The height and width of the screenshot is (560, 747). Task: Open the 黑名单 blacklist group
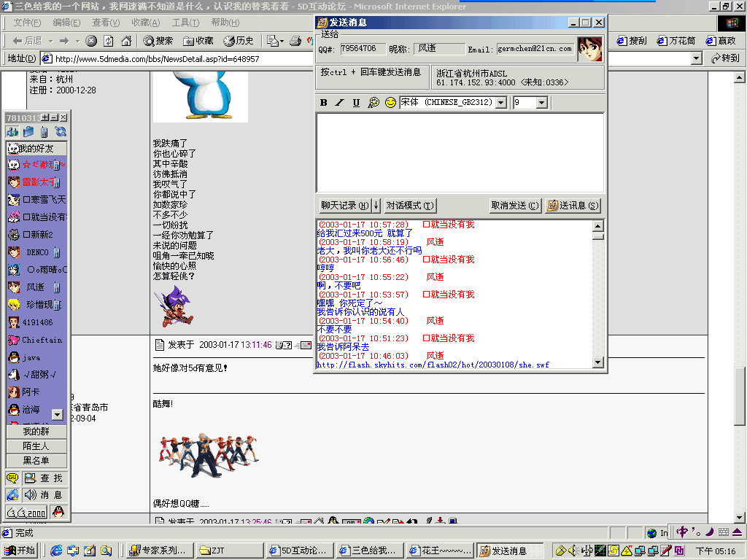point(36,460)
